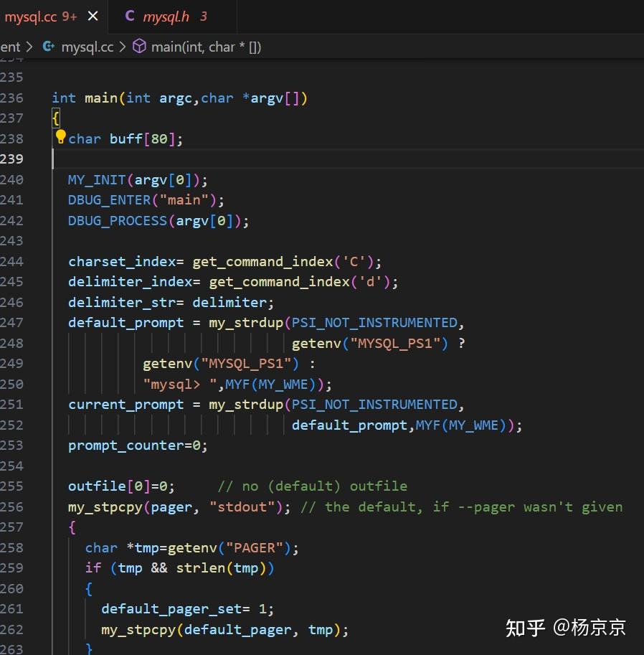The height and width of the screenshot is (655, 644).
Task: Click my_stpcpy call on line 262
Action: pyautogui.click(x=138, y=630)
